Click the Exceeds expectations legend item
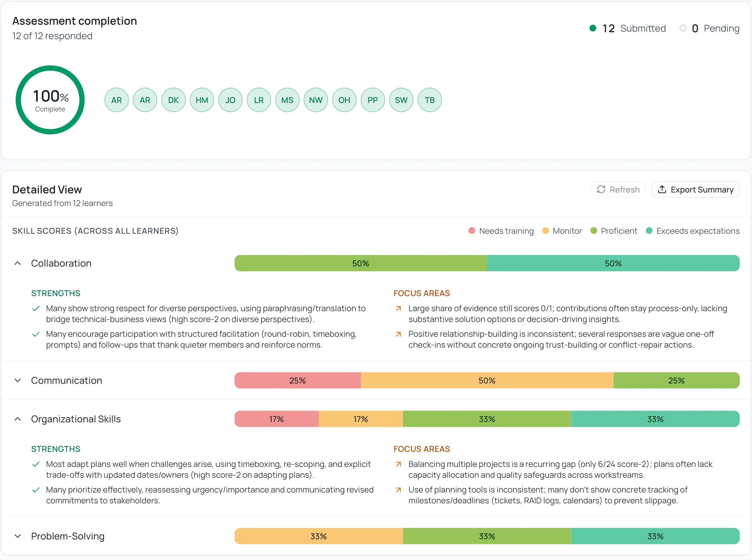Viewport: 752px width, 560px height. pos(693,231)
